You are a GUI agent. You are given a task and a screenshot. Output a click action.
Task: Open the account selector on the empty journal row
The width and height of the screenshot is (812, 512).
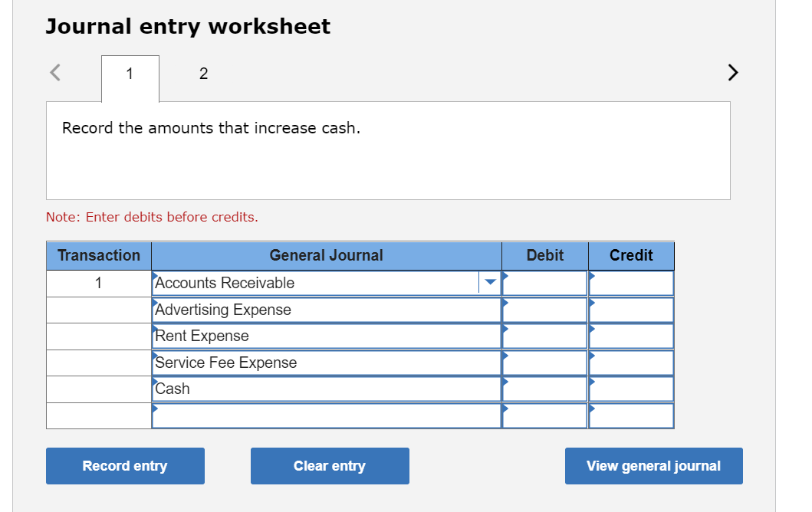pyautogui.click(x=489, y=415)
